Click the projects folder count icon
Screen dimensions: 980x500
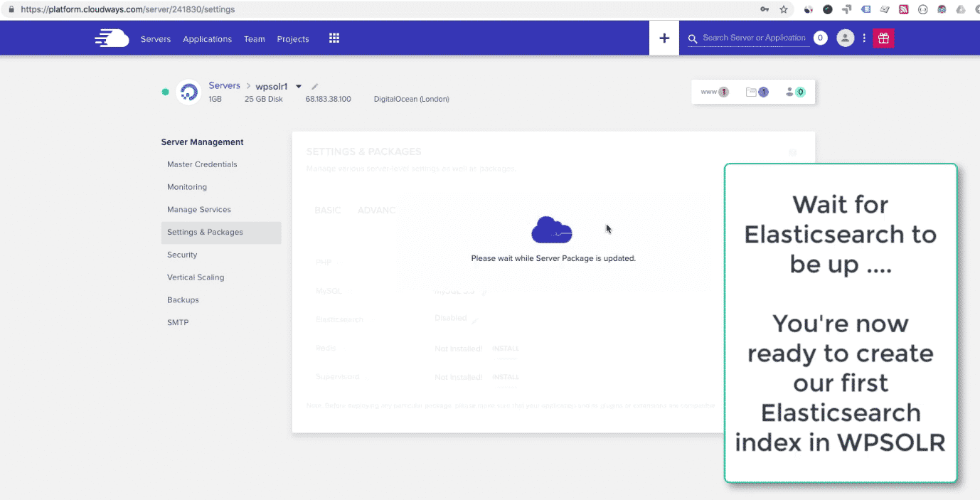pyautogui.click(x=757, y=92)
